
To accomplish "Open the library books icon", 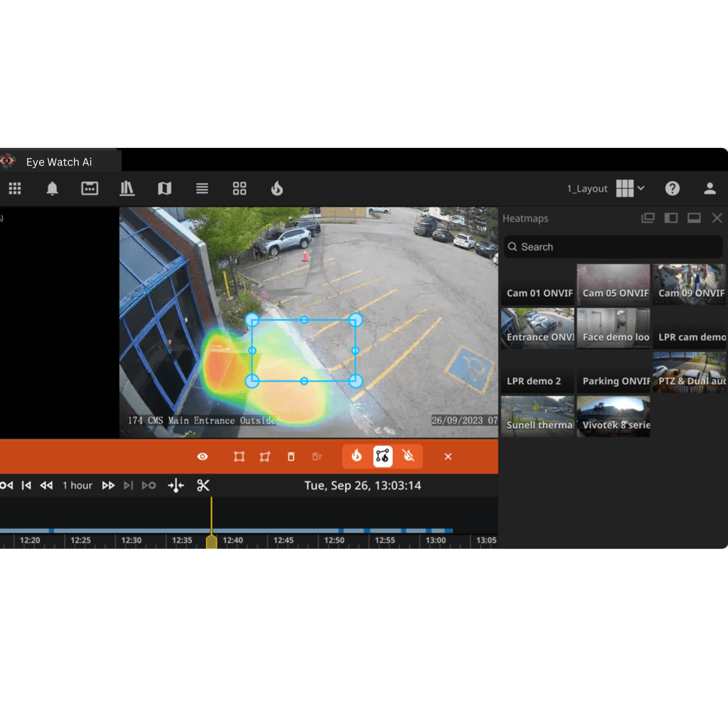I will pyautogui.click(x=127, y=188).
